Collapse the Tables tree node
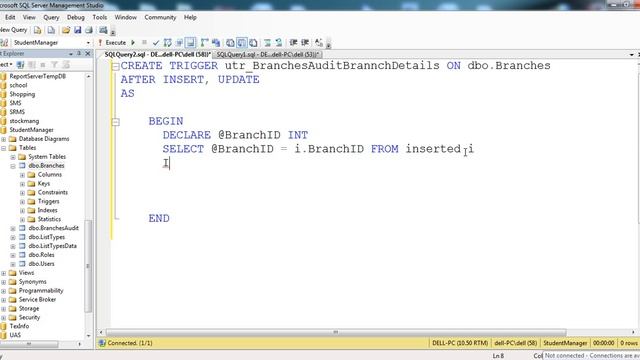 pos(4,148)
